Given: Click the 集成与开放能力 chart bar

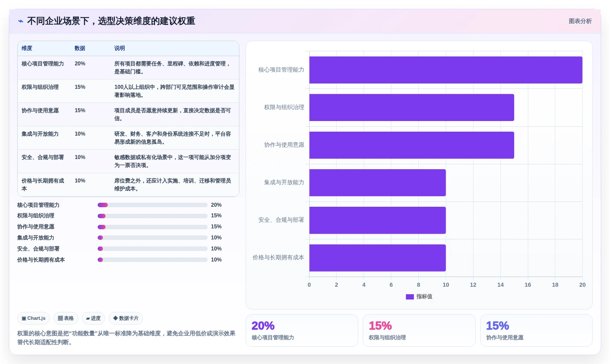Looking at the screenshot, I should tap(378, 182).
